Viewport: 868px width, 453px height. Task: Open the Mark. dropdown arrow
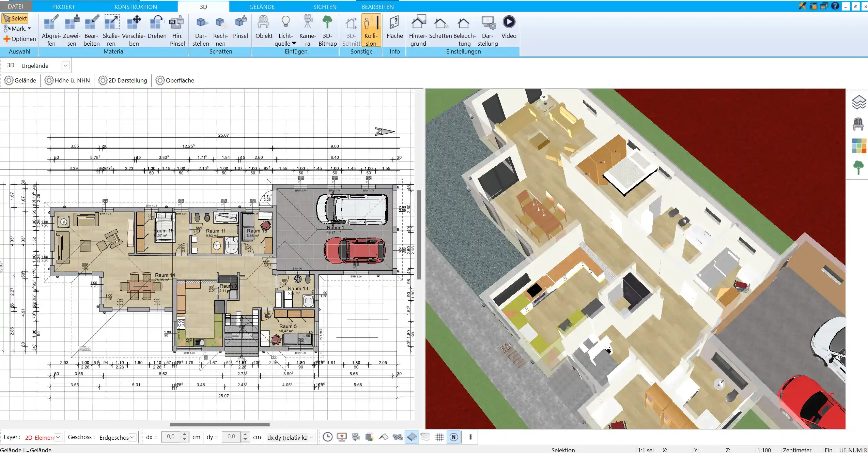point(29,29)
